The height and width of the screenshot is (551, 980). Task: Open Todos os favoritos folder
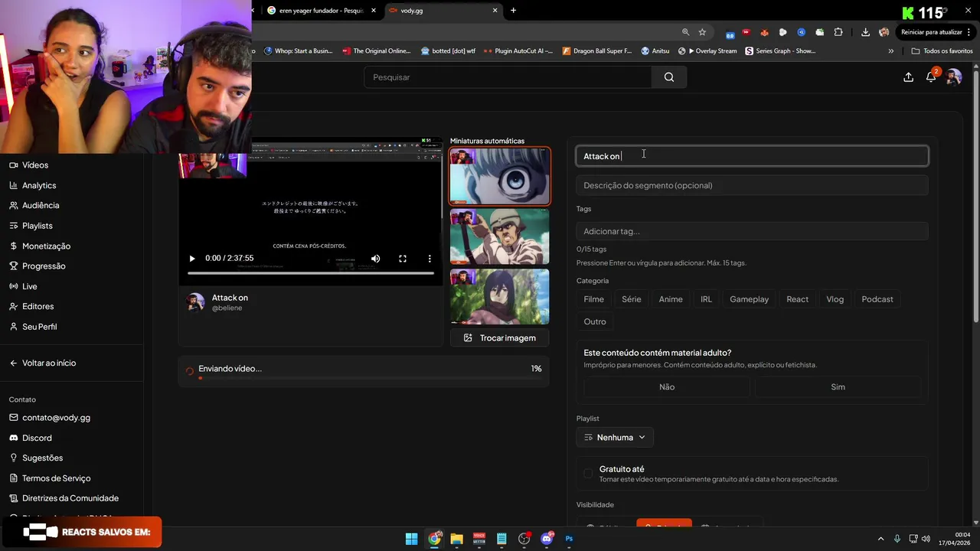pyautogui.click(x=942, y=51)
